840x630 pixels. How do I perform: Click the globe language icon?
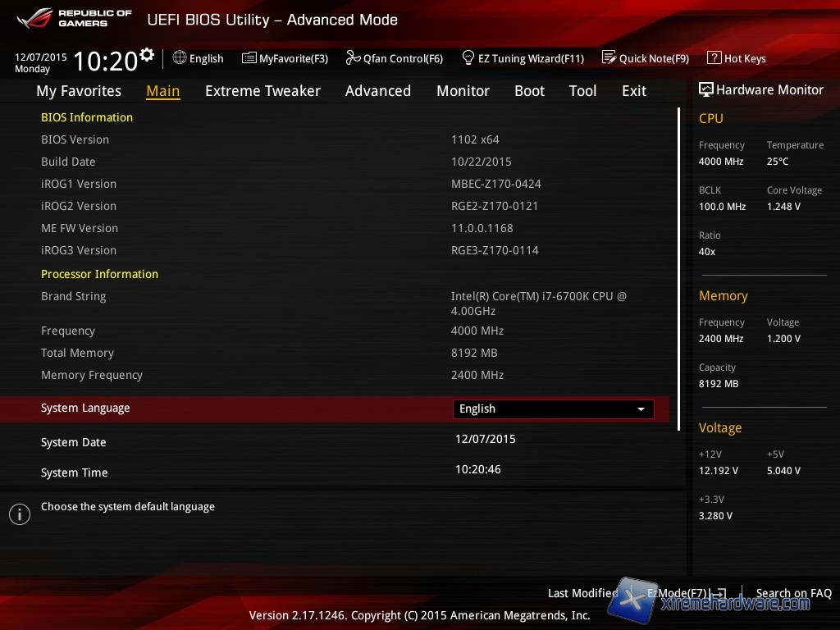pyautogui.click(x=180, y=58)
